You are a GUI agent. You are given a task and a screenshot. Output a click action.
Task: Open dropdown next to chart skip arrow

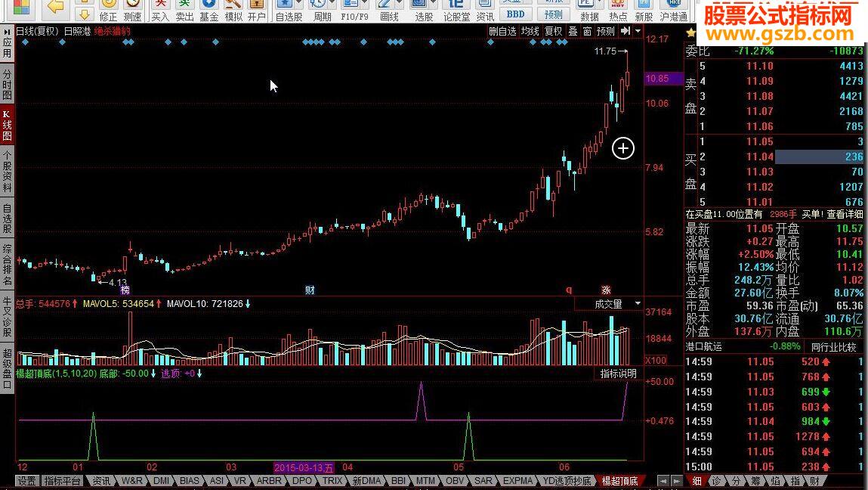point(638,31)
